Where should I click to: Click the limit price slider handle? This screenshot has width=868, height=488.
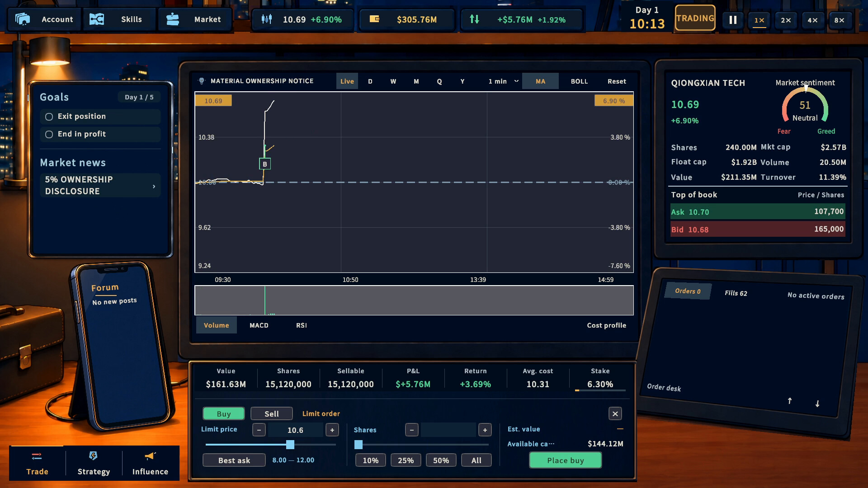point(290,445)
